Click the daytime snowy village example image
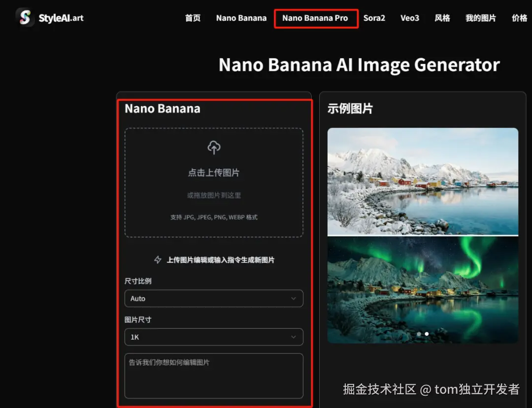This screenshot has height=408, width=532. (423, 181)
